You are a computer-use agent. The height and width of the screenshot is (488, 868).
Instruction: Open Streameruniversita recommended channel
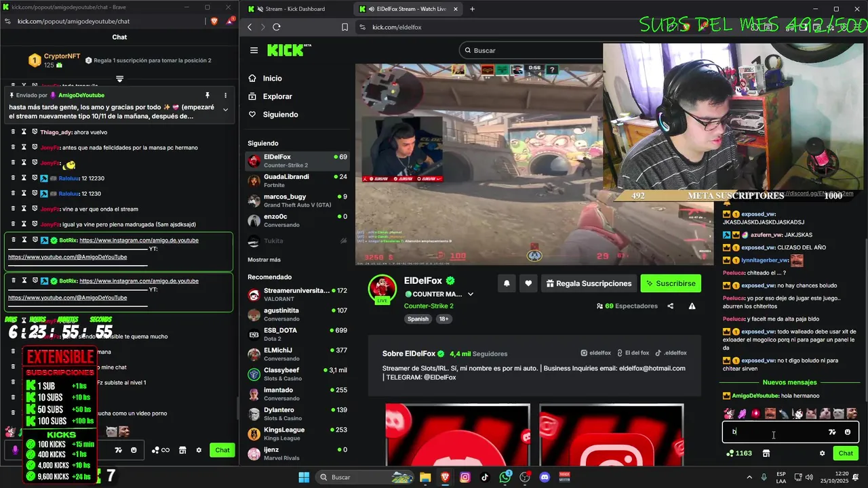coord(298,294)
